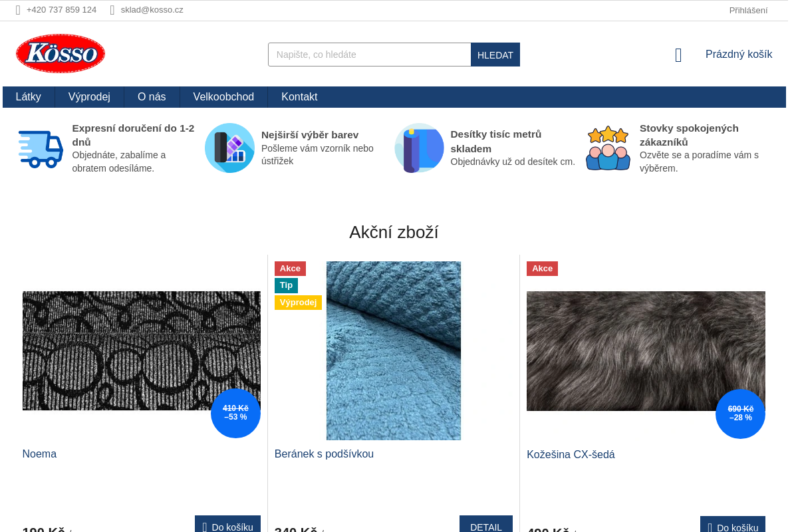798x532 pixels.
Task: Open the Výprodej menu item
Action: coord(89,97)
